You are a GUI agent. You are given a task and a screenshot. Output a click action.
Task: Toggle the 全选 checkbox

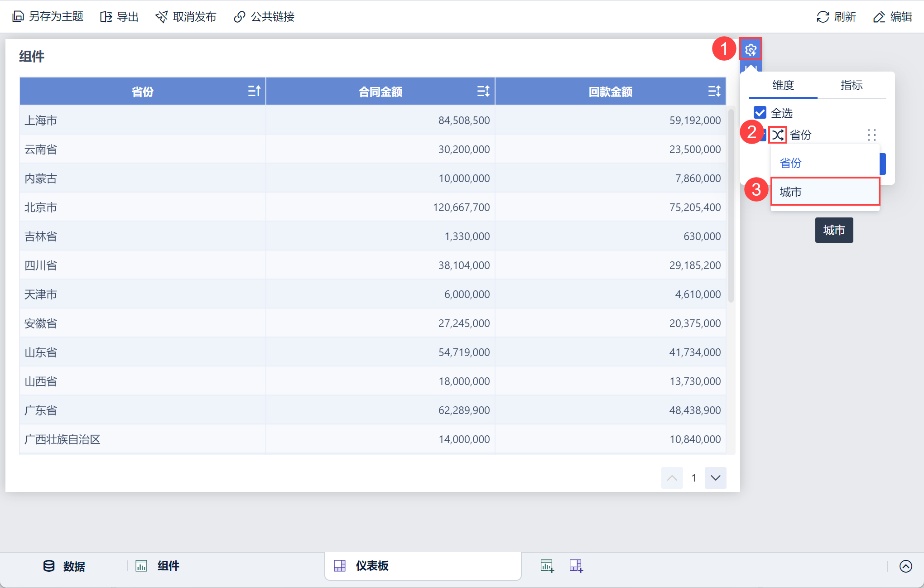[x=760, y=112]
